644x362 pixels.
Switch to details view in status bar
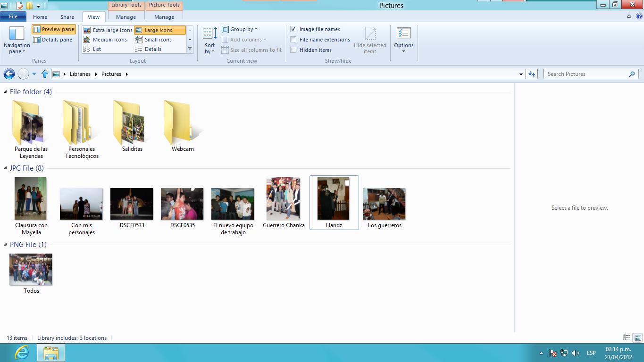627,337
